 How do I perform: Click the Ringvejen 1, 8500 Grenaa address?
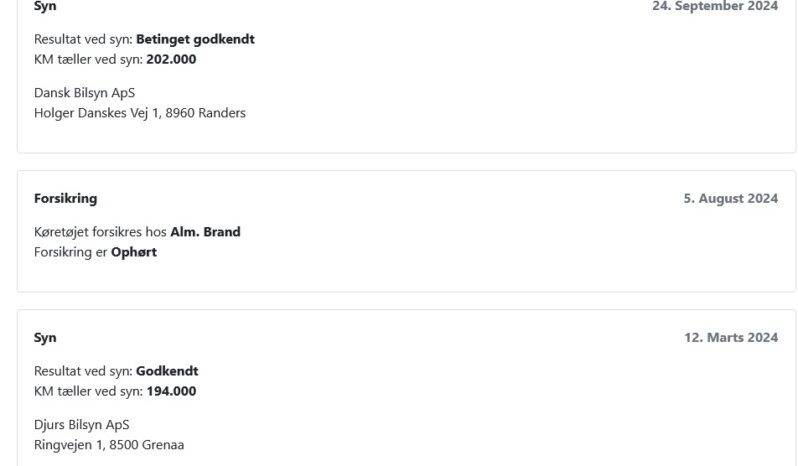click(108, 445)
